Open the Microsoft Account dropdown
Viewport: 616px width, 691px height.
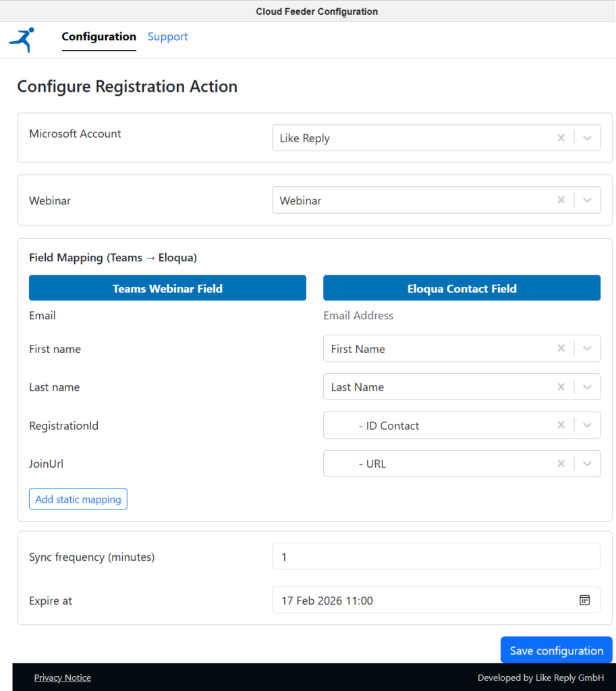point(585,138)
